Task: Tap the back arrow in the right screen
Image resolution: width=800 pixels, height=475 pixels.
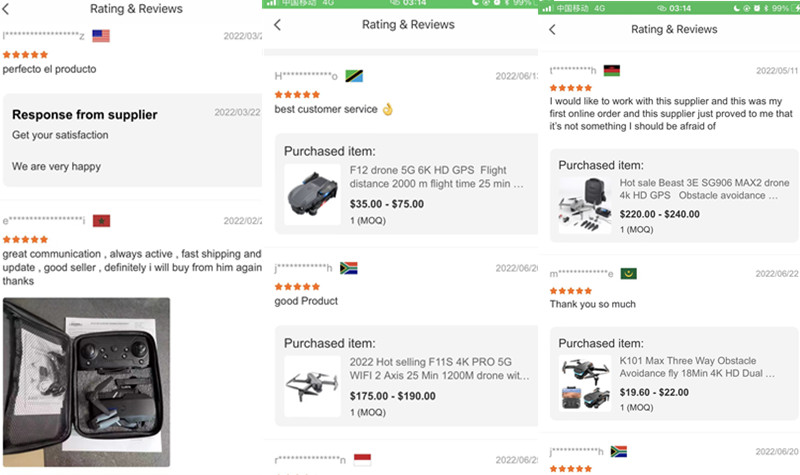Action: click(x=552, y=30)
